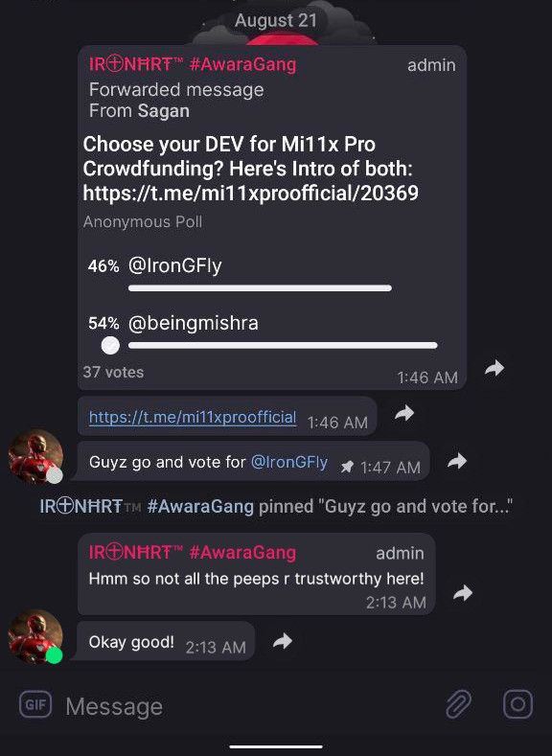Viewport: 552px width, 756px height.
Task: Open the t.me/mi11xproofficial/20369 link in poll
Action: (251, 194)
